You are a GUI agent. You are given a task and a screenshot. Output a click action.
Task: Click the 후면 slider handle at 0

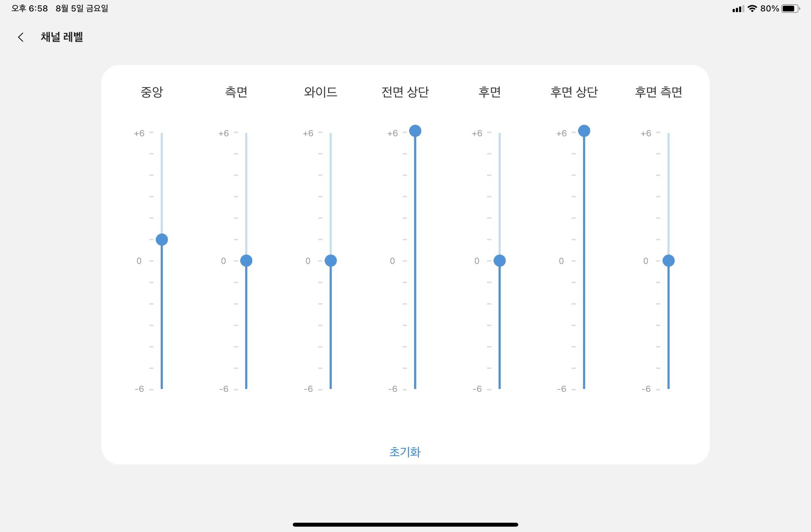pyautogui.click(x=500, y=261)
